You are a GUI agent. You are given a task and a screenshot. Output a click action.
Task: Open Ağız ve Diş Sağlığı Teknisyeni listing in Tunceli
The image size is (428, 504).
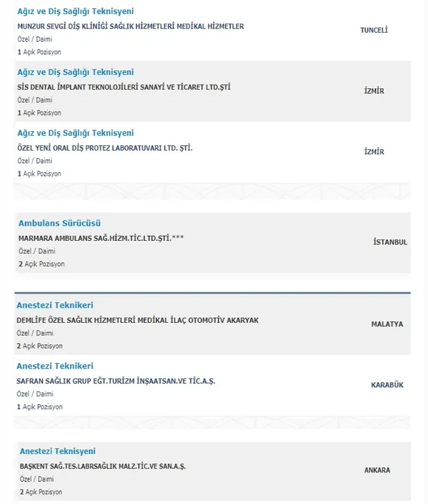[x=75, y=12]
